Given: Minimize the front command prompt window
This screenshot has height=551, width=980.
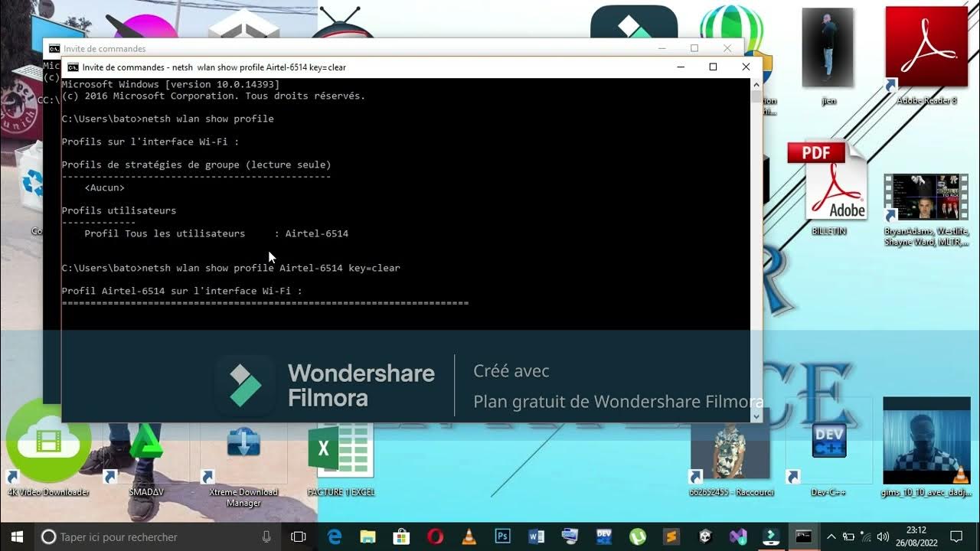Looking at the screenshot, I should click(x=681, y=67).
